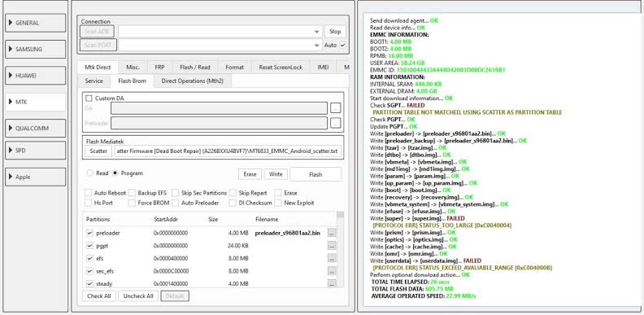Image resolution: width=644 pixels, height=315 pixels.
Task: Click the Partitions column header
Action: pos(98,220)
